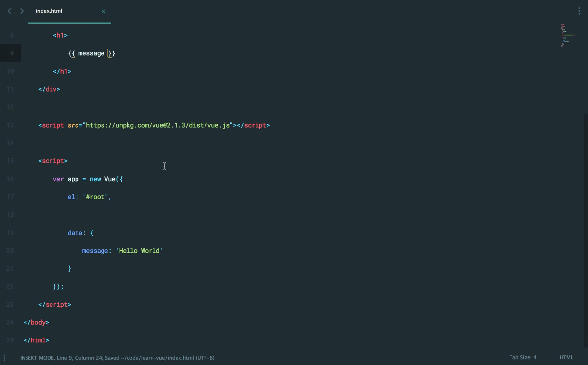The image size is (588, 365).
Task: Click the data property on line 19
Action: 75,233
